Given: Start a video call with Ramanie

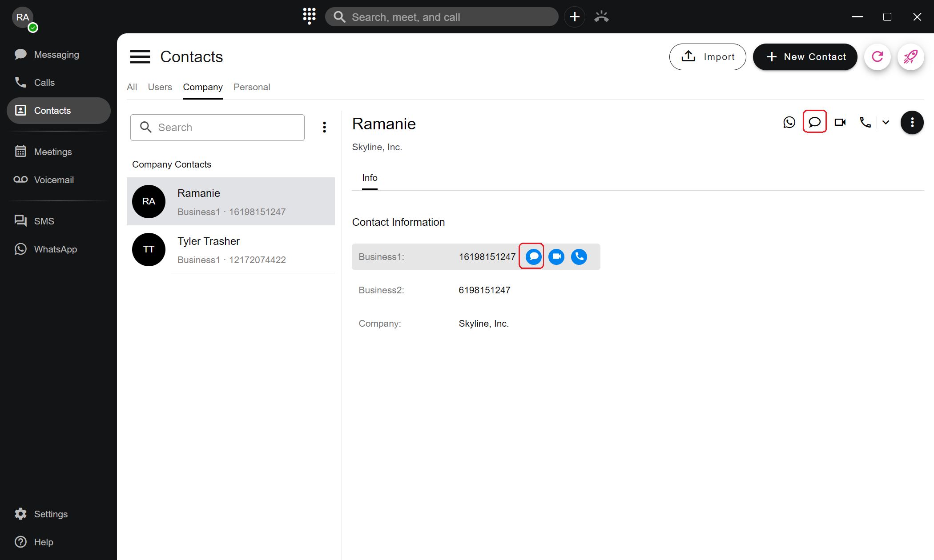Looking at the screenshot, I should tap(840, 122).
